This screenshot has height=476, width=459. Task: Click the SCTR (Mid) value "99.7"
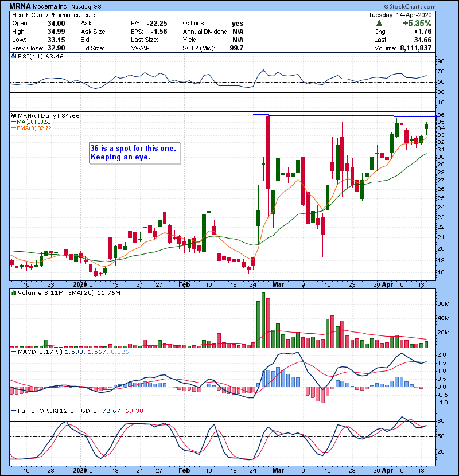click(236, 48)
